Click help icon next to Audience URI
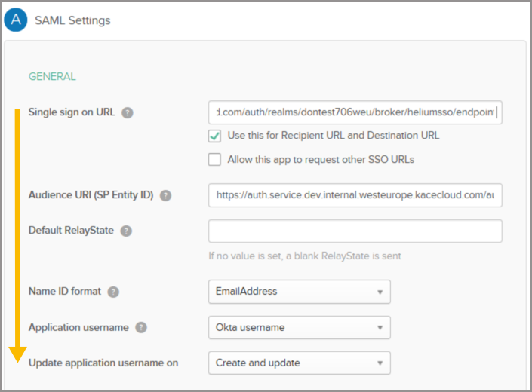532x392 pixels. [165, 195]
